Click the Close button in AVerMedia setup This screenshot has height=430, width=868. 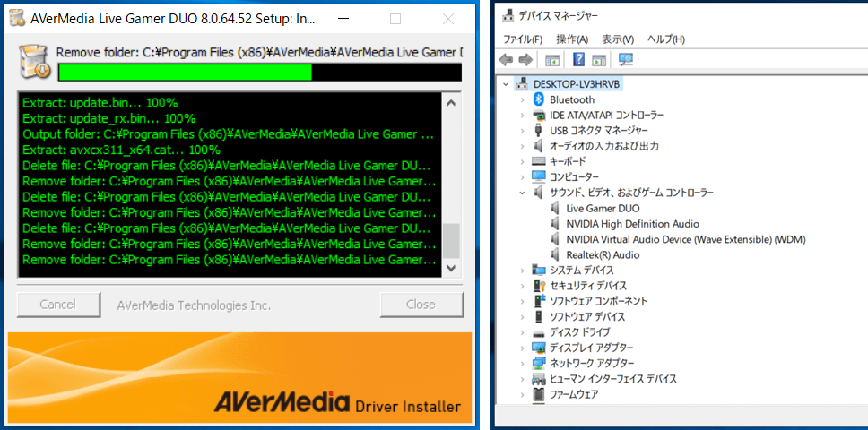click(x=421, y=305)
